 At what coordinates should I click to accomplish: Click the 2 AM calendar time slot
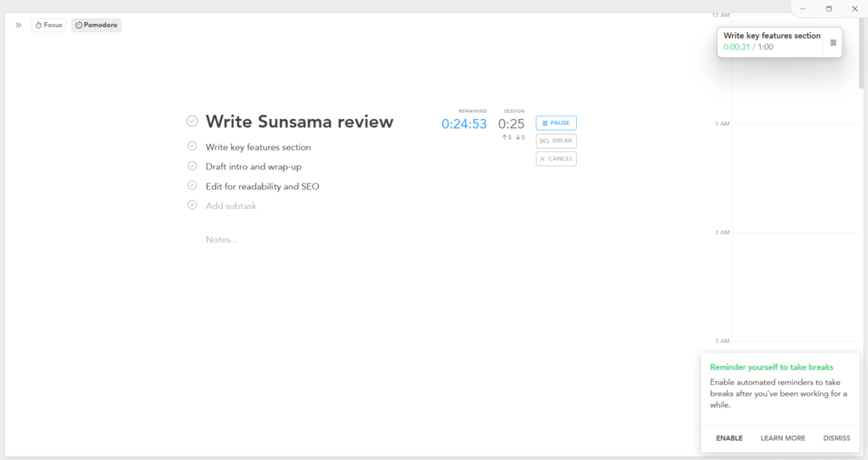pos(795,287)
